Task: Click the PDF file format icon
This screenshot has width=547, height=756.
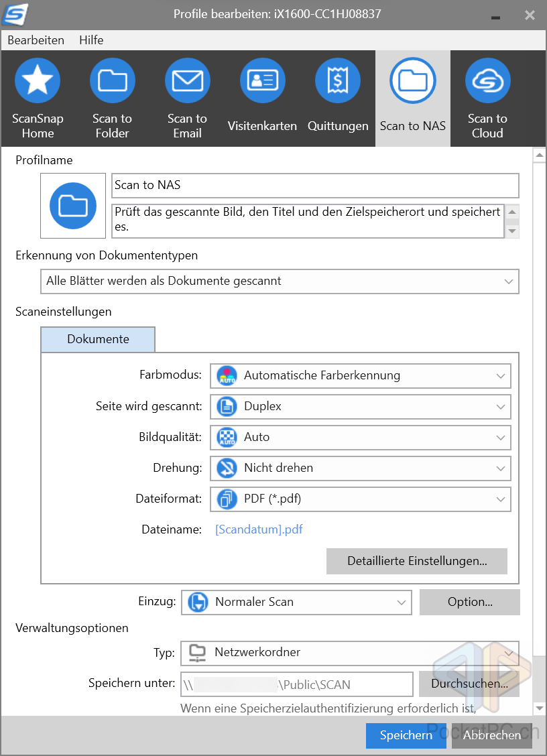Action: (x=227, y=499)
